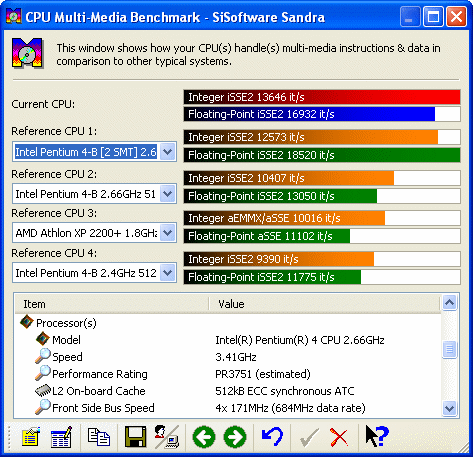Click the PR3751 (estimated) value
Viewport: 473px width, 457px height.
pyautogui.click(x=263, y=374)
